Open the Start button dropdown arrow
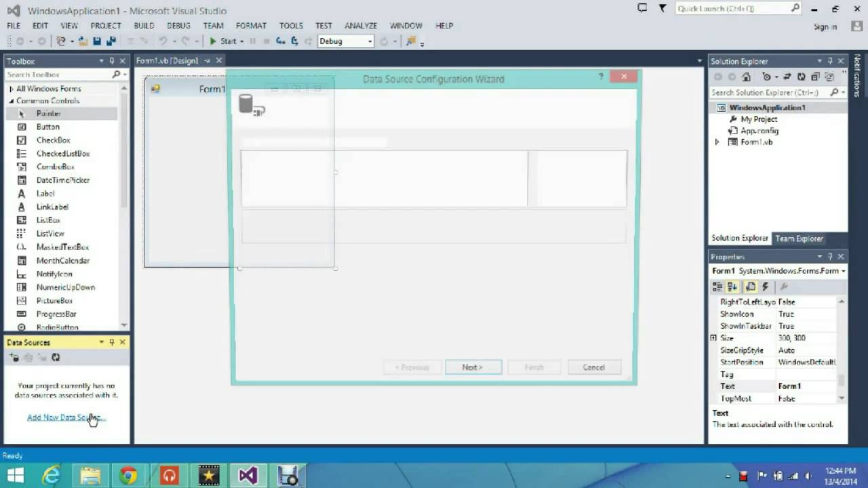This screenshot has height=488, width=868. point(241,41)
